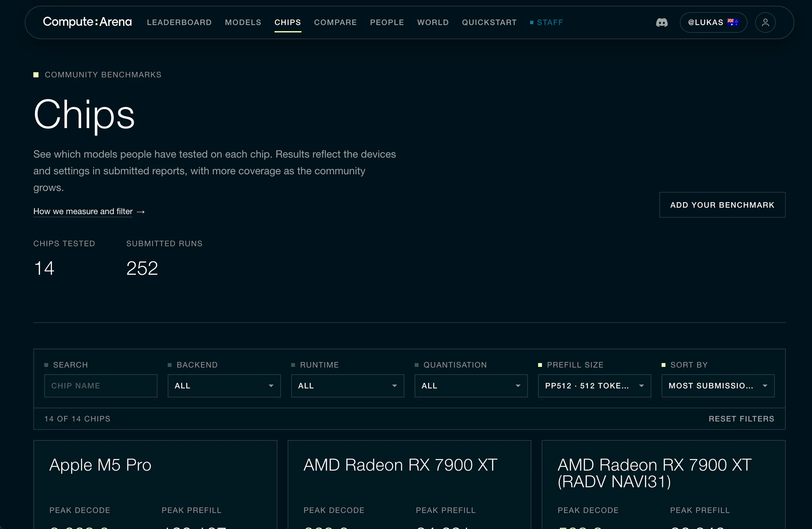
Task: Open the Quickstart guide
Action: tap(489, 22)
